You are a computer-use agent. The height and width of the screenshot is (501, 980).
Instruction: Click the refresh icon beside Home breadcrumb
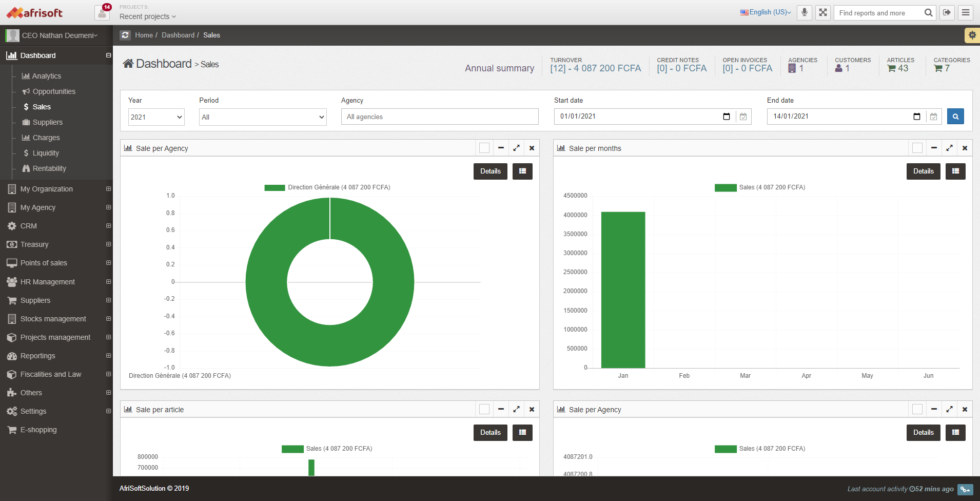125,35
